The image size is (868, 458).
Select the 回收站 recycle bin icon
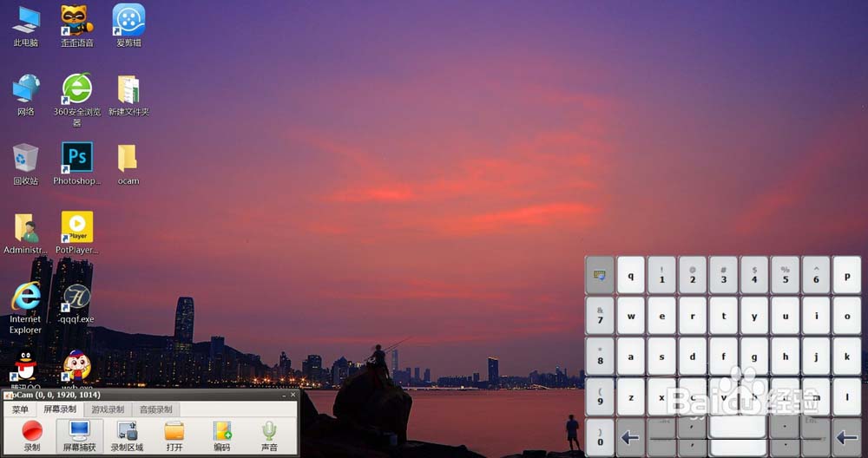(26, 164)
